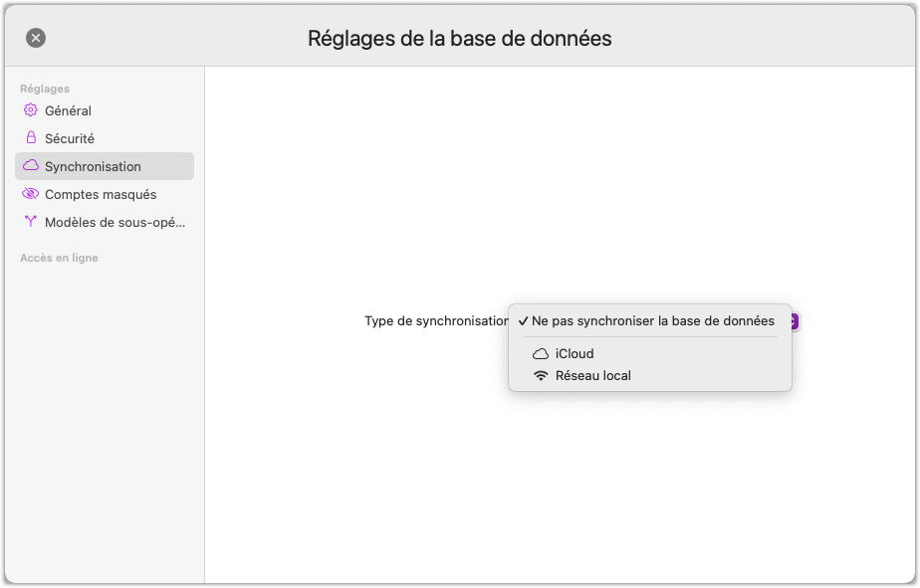Select the Synchronisation sidebar entry
The width and height of the screenshot is (920, 588).
click(x=105, y=166)
